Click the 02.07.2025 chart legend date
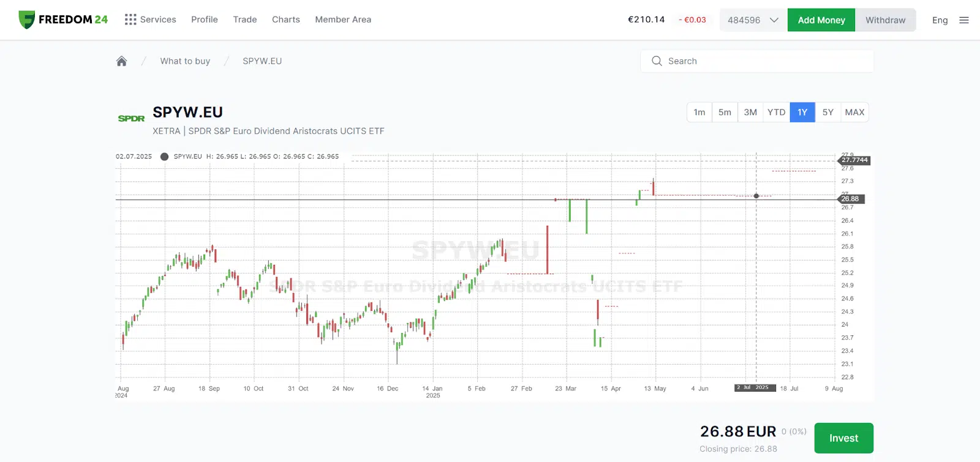The height and width of the screenshot is (462, 980). [x=134, y=157]
